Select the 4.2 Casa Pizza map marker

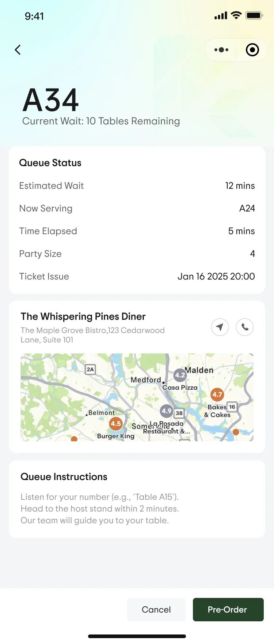pyautogui.click(x=180, y=375)
